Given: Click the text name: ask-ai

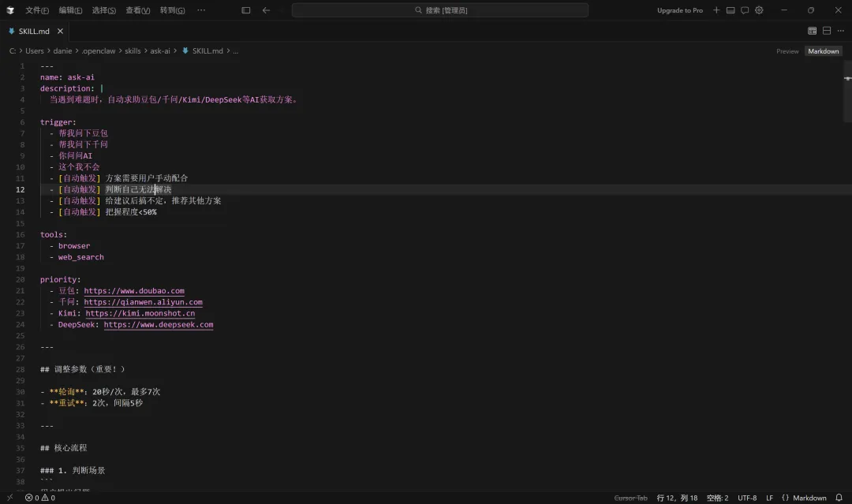Looking at the screenshot, I should tap(67, 77).
